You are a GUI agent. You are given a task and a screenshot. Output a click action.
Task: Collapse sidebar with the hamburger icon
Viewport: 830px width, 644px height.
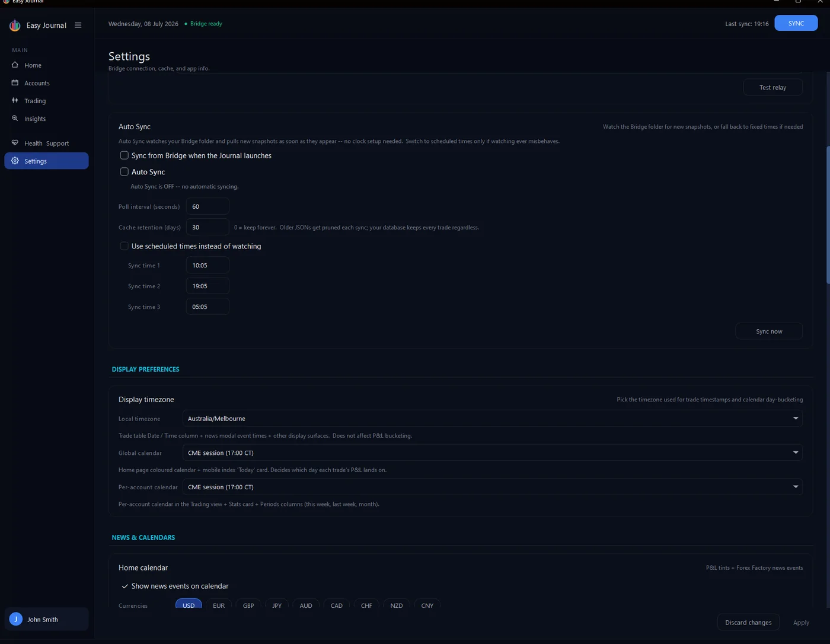pyautogui.click(x=78, y=25)
